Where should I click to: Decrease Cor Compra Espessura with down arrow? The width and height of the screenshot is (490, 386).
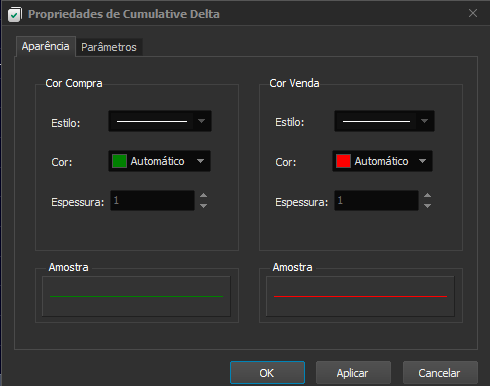(x=203, y=206)
